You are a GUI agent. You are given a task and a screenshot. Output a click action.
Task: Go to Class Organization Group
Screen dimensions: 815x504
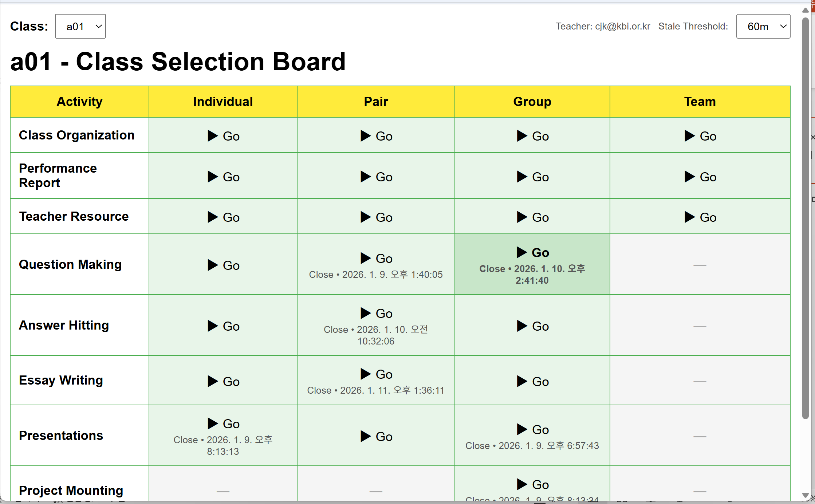tap(532, 136)
